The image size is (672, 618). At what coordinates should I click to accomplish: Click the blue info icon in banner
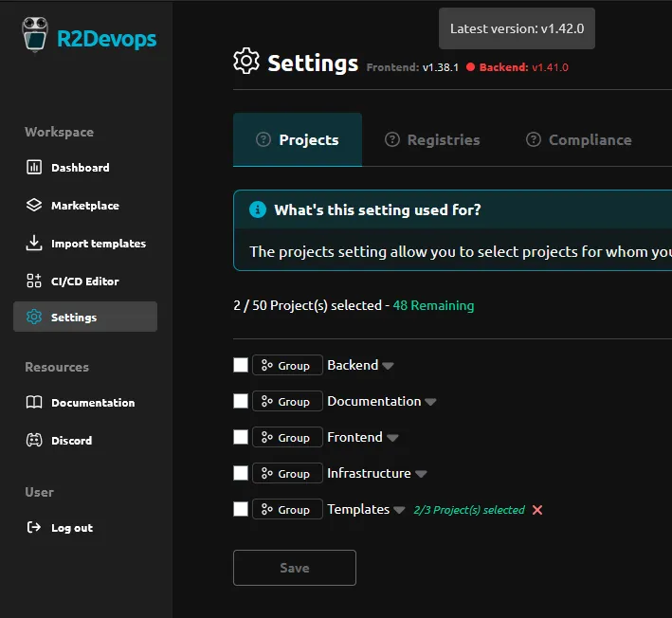click(258, 209)
